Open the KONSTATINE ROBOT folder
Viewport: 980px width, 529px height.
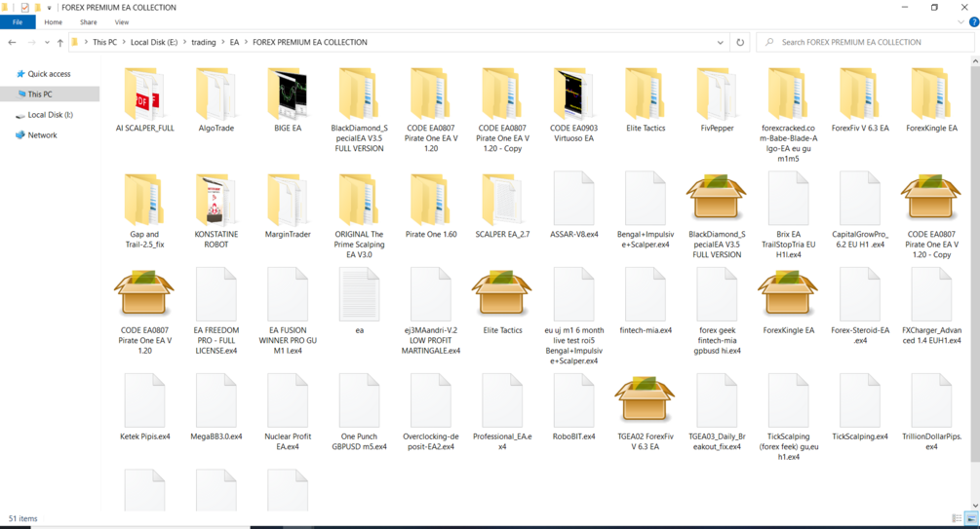(216, 211)
